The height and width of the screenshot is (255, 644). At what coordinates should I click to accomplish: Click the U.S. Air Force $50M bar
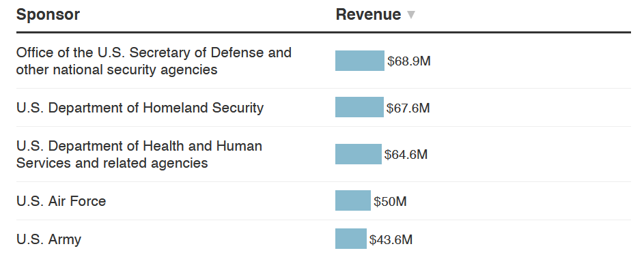tap(353, 200)
